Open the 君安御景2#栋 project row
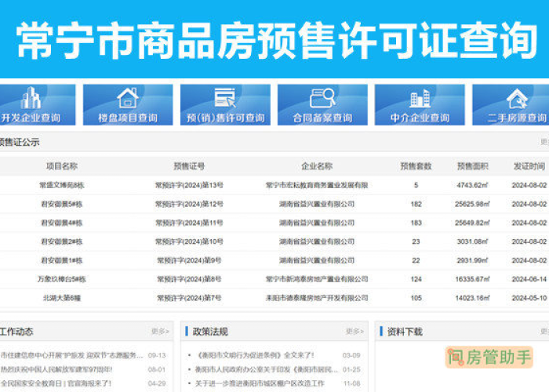This screenshot has height=392, width=549. [62, 241]
